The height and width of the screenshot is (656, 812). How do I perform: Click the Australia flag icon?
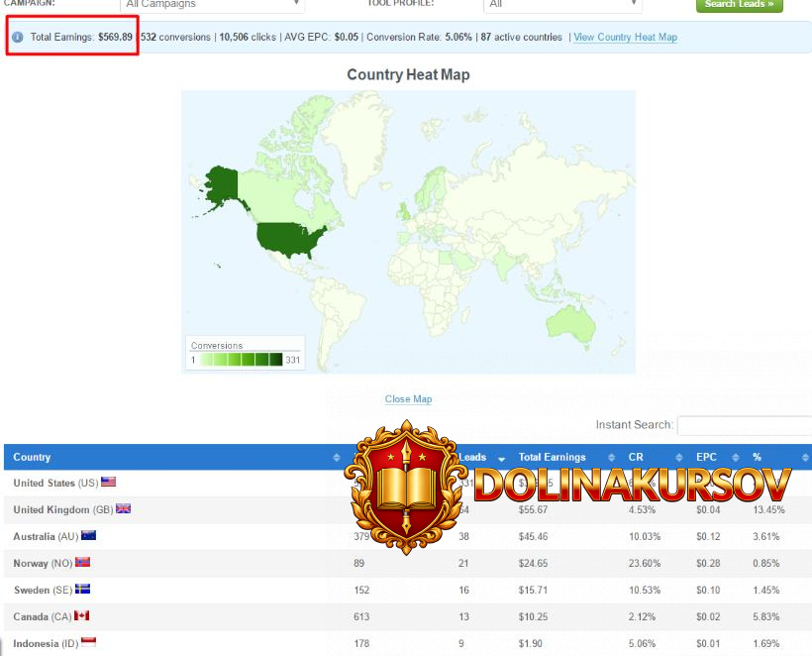(89, 536)
